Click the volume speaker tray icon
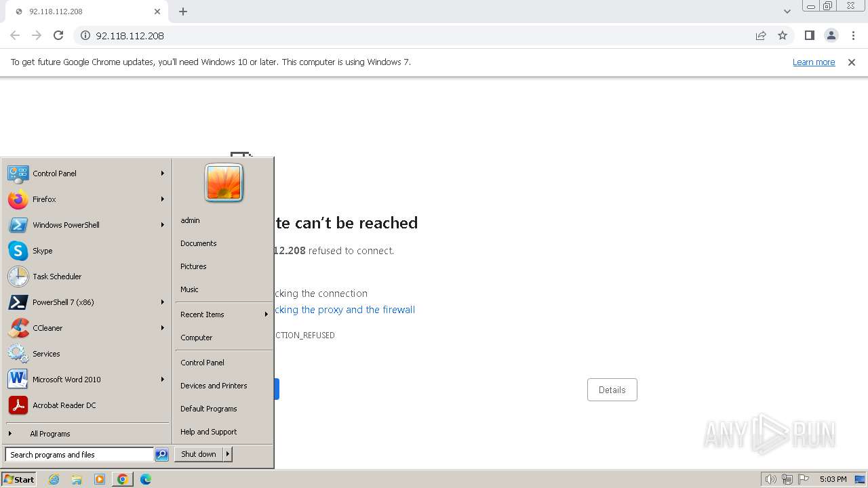Viewport: 868px width, 488px height. [770, 479]
